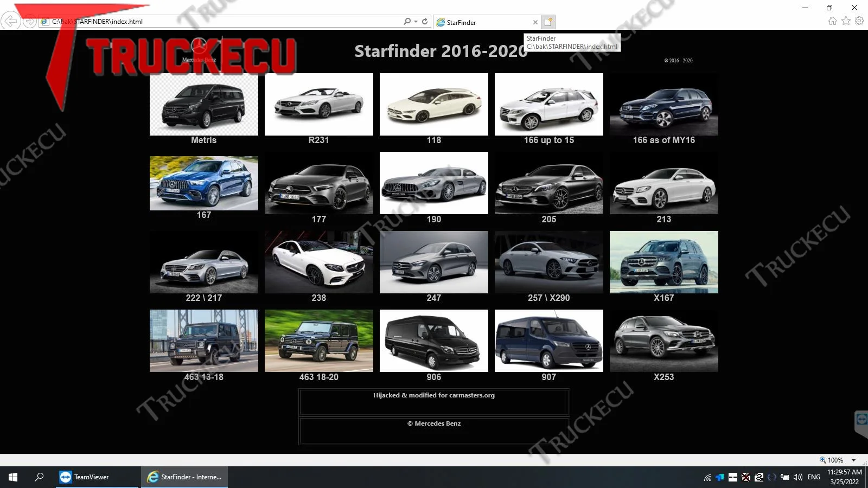This screenshot has width=868, height=488.
Task: Choose the 190 AMG GT image
Action: (x=434, y=183)
